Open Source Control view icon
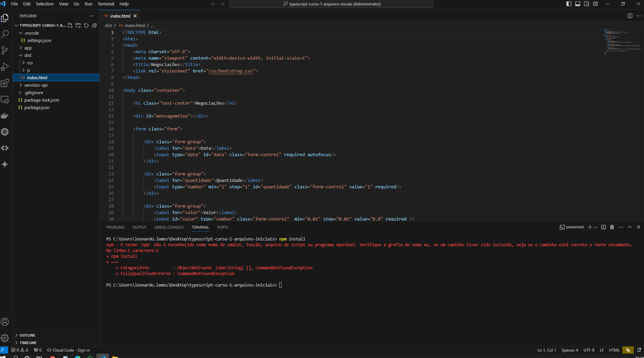The width and height of the screenshot is (644, 358). click(x=5, y=50)
